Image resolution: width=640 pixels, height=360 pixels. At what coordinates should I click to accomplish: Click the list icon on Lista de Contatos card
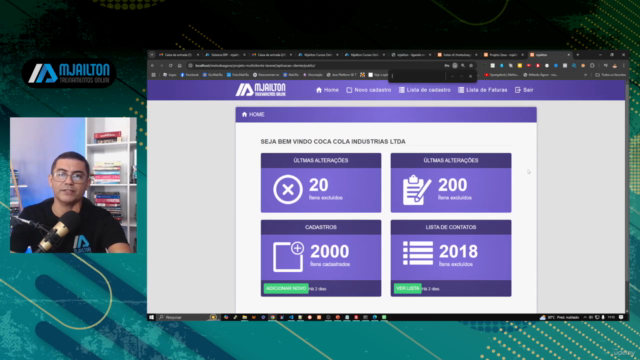point(418,253)
